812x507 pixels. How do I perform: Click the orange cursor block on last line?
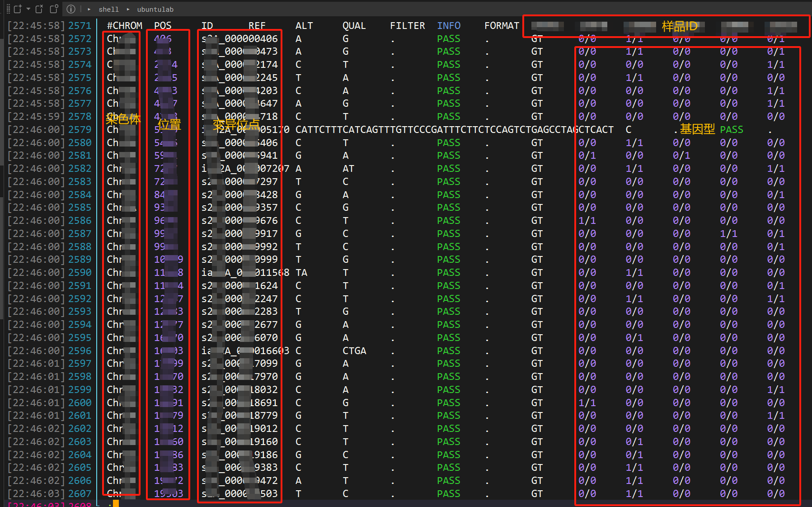pyautogui.click(x=116, y=504)
